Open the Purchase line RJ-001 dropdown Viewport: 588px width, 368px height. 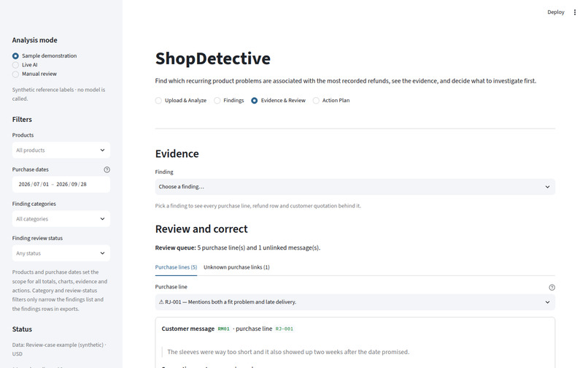click(355, 302)
